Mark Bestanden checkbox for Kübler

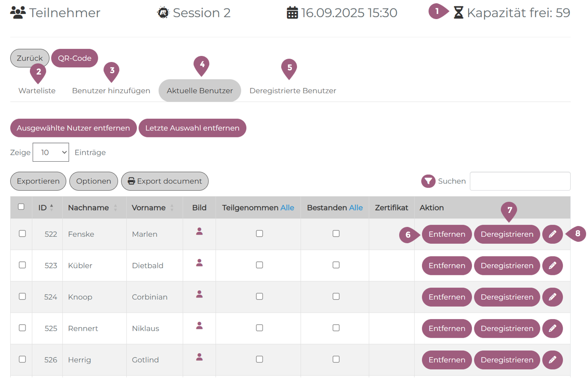click(x=336, y=265)
